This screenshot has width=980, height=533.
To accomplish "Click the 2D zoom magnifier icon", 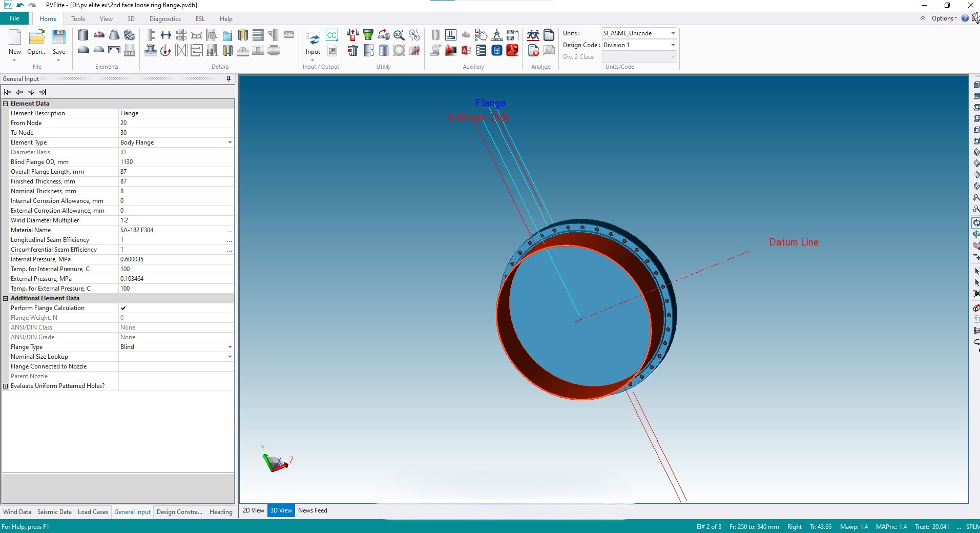I will 399,35.
